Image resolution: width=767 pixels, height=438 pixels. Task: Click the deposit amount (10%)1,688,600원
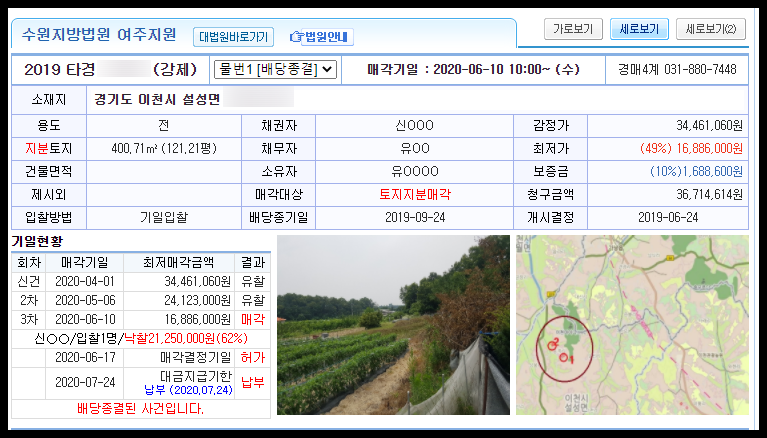696,172
